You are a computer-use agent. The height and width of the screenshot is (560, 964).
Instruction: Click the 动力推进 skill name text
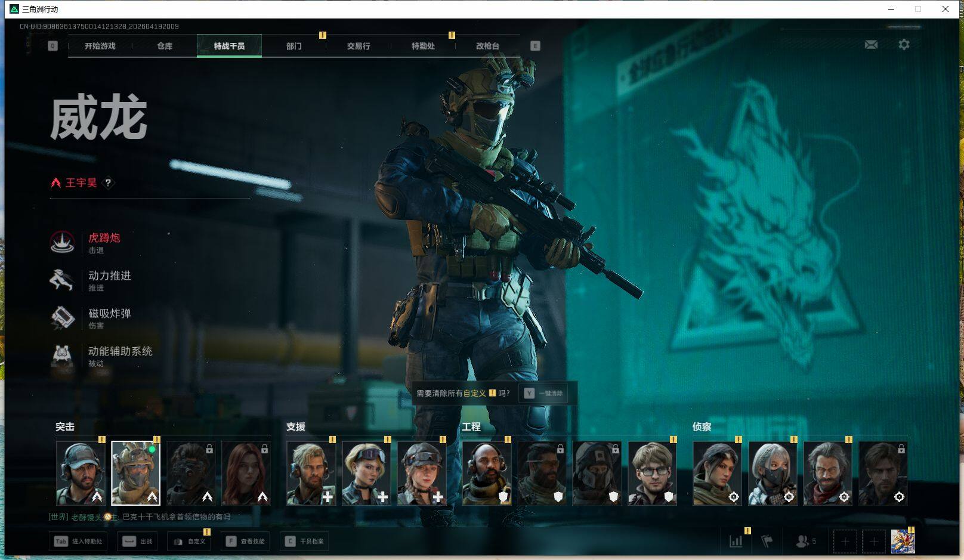110,276
